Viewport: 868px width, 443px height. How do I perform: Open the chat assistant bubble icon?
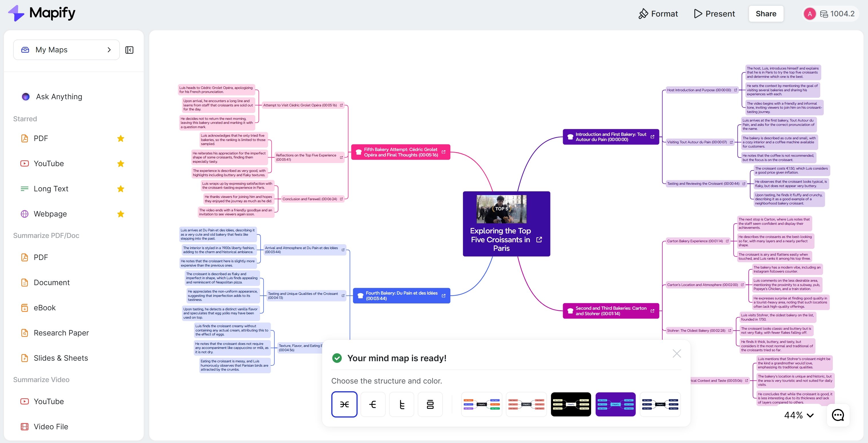click(x=838, y=415)
